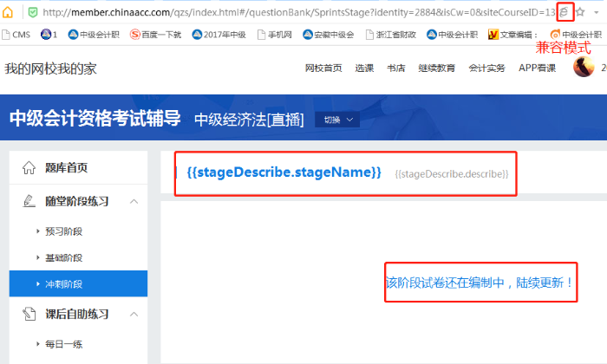Screen dimensions: 607x364
Task: Click the browser home icon
Action: 9,12
